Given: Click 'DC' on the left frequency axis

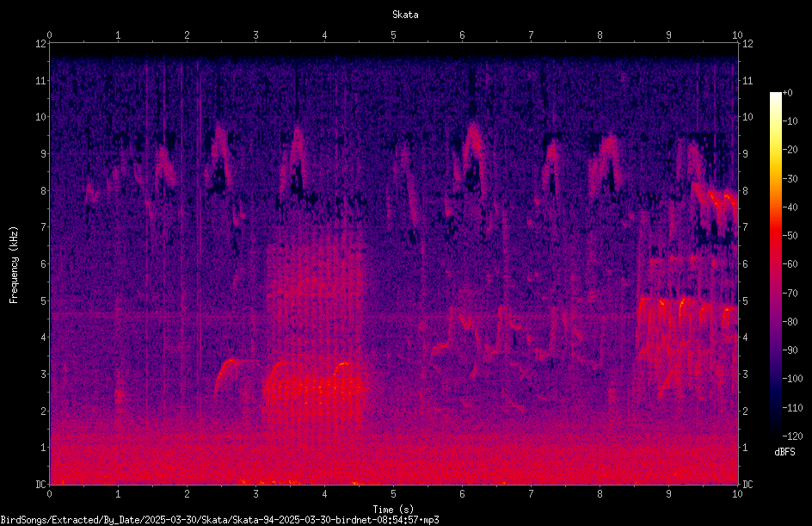Looking at the screenshot, I should click(40, 484).
